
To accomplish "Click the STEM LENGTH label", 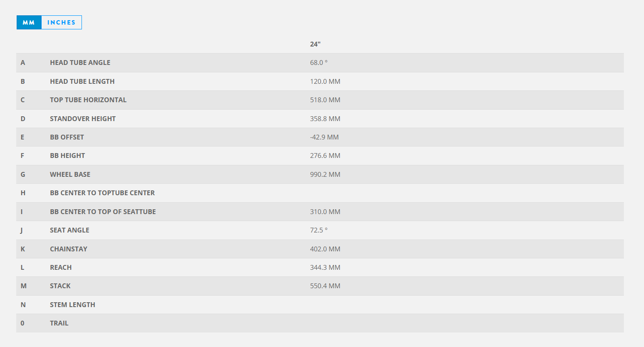I will coord(72,305).
